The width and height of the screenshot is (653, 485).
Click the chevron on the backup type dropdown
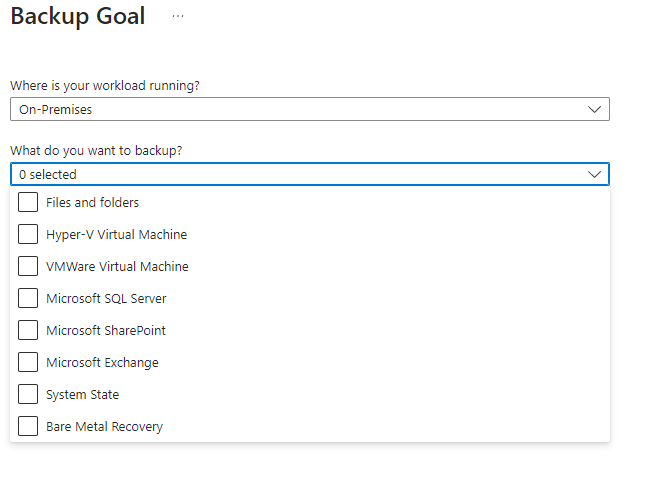(x=595, y=174)
